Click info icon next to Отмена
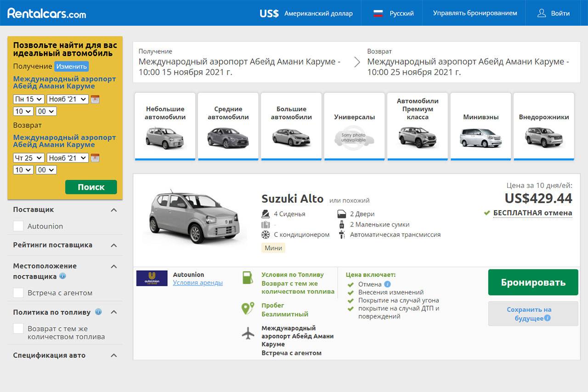This screenshot has width=588, height=392. [x=387, y=284]
